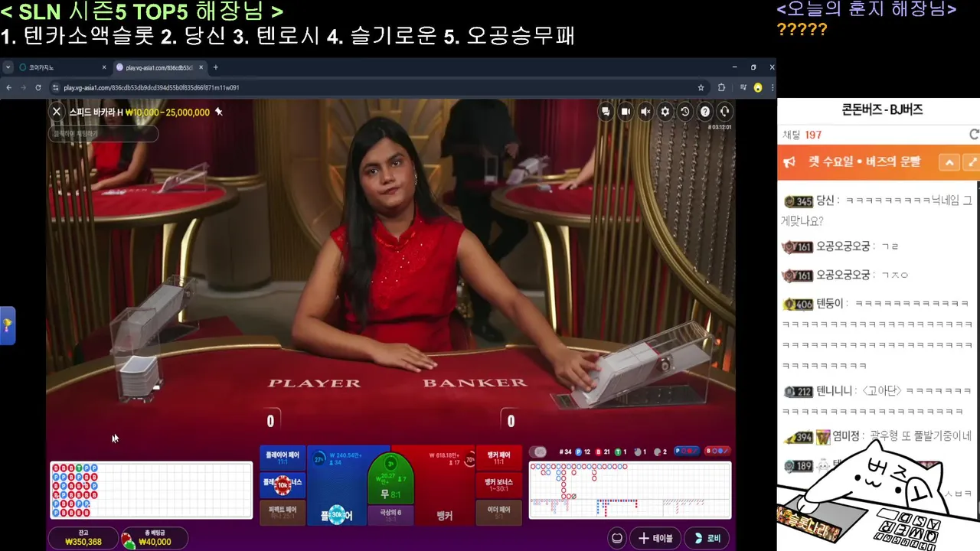Click the Banker win count B 21
This screenshot has width=980, height=551.
pos(603,452)
